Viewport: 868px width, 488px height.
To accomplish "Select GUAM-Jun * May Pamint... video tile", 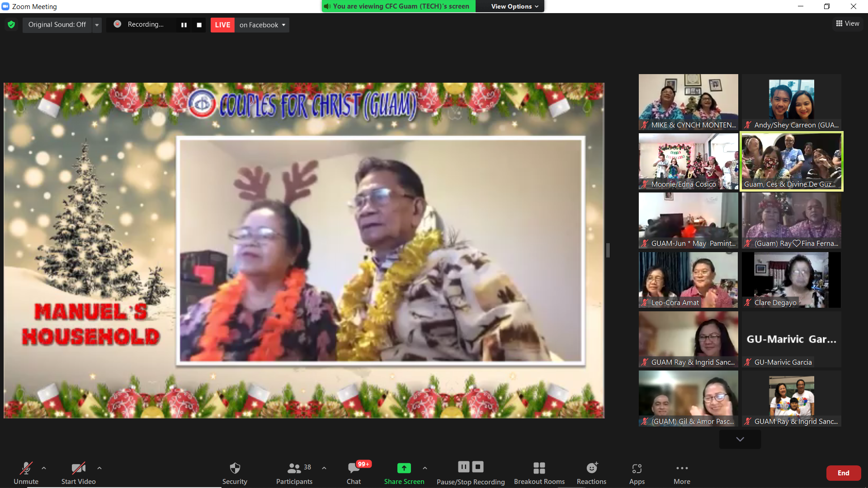I will point(688,221).
